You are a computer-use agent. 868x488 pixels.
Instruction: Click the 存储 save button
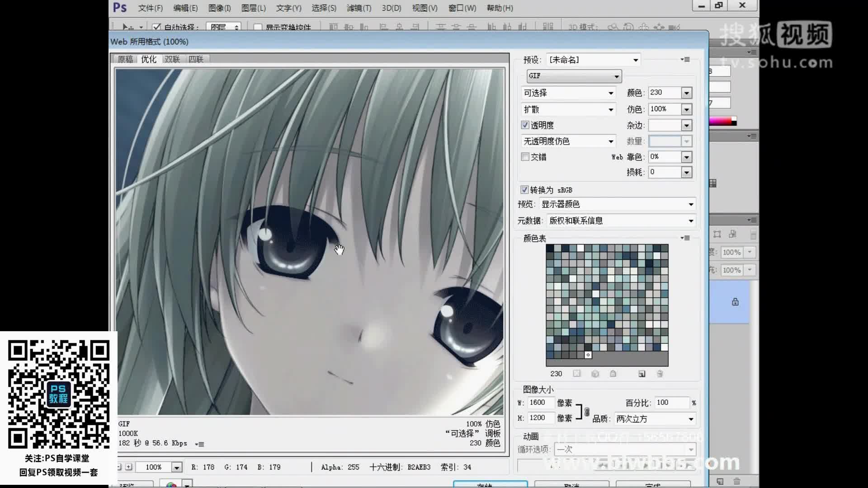click(491, 484)
